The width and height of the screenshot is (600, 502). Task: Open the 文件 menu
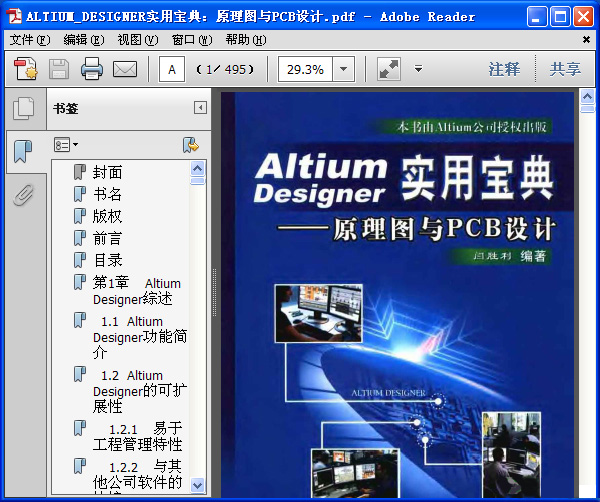click(x=29, y=40)
